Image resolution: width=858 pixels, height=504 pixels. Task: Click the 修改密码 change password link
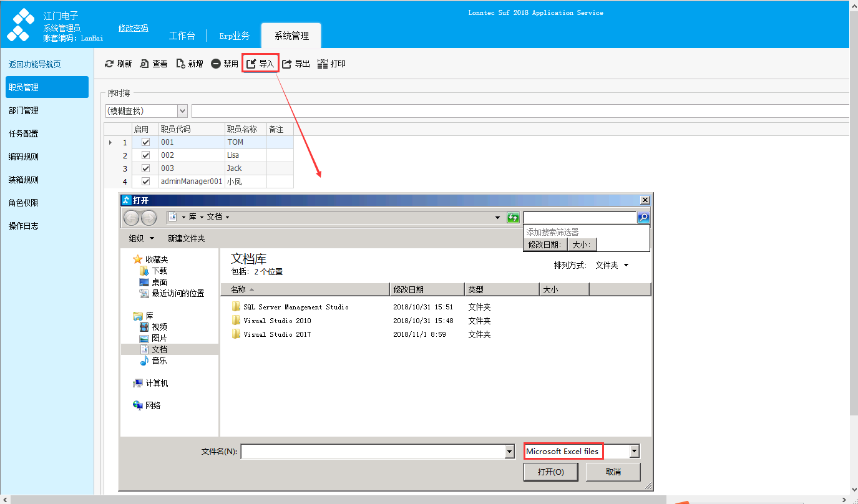pos(134,28)
